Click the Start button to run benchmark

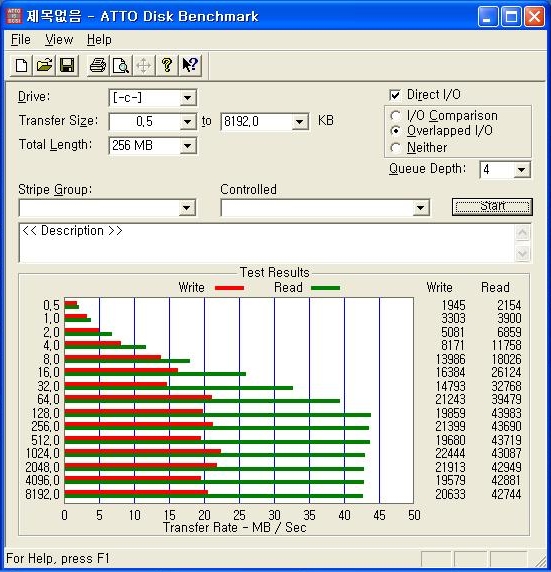point(492,206)
